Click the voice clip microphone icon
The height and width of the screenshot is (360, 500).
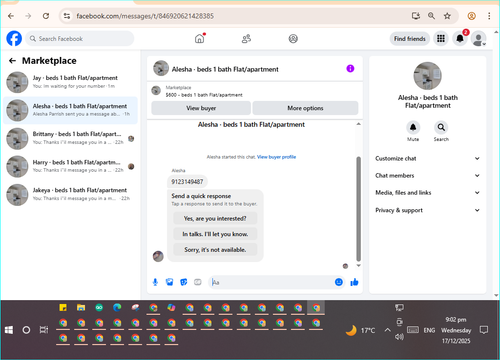pos(155,282)
